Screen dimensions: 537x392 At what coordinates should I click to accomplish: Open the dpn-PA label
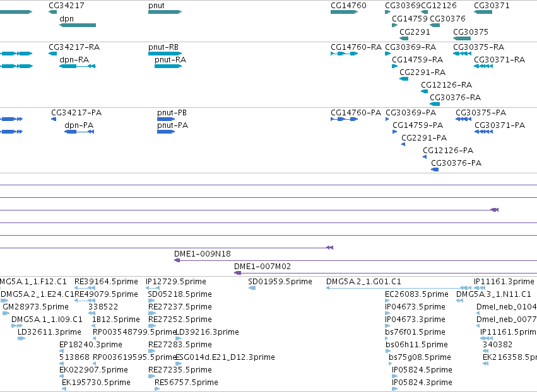(79, 125)
